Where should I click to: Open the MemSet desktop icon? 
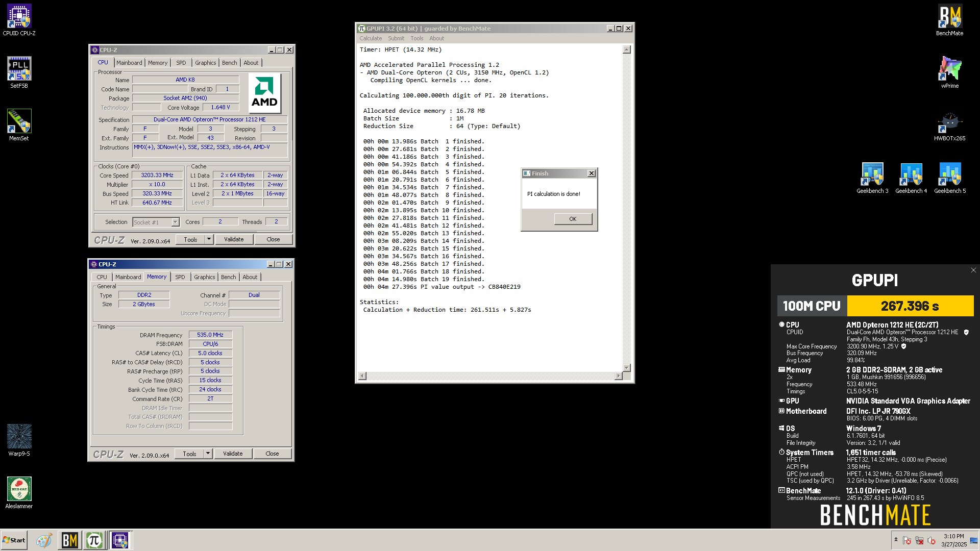pyautogui.click(x=19, y=125)
